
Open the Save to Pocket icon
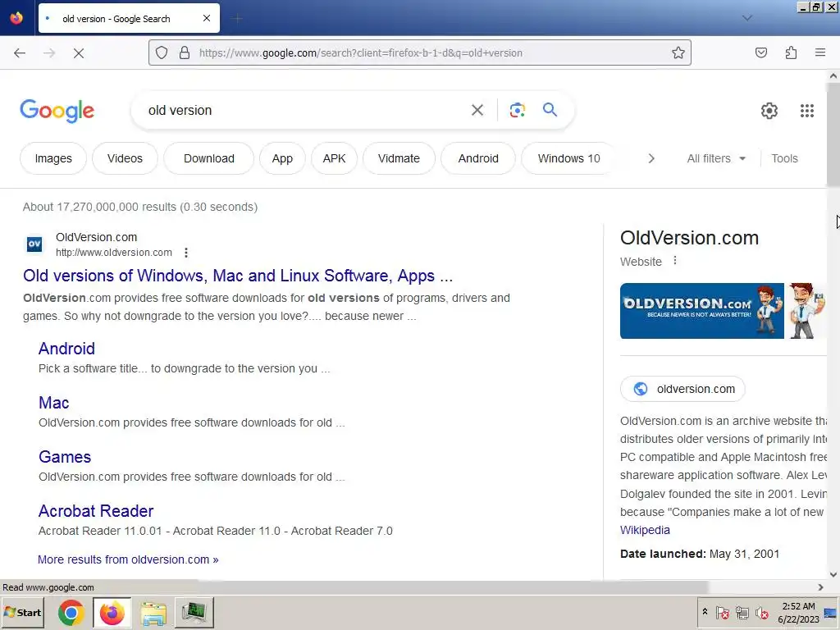point(761,52)
